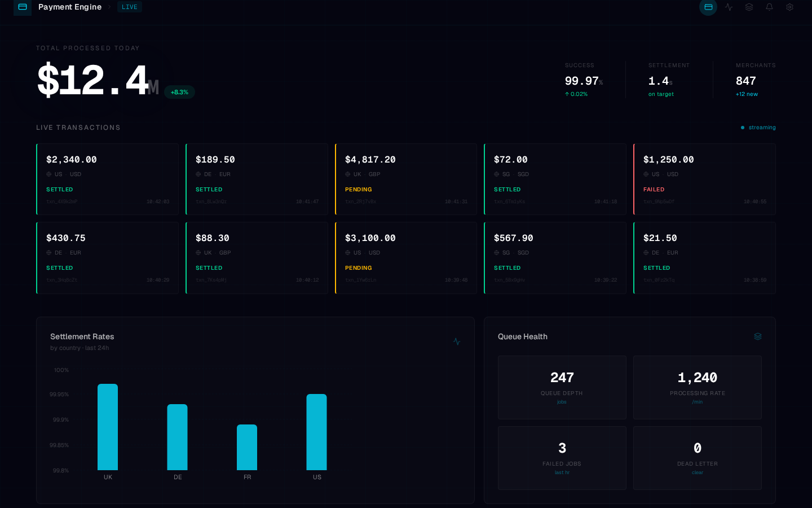
Task: Click the UK bar in Settlement Rates chart
Action: [108, 427]
